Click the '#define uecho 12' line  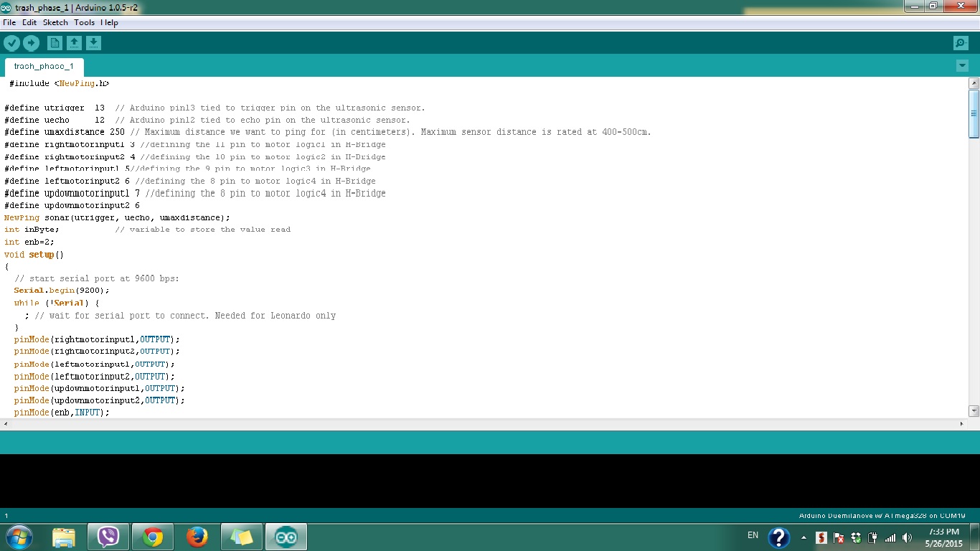(207, 120)
